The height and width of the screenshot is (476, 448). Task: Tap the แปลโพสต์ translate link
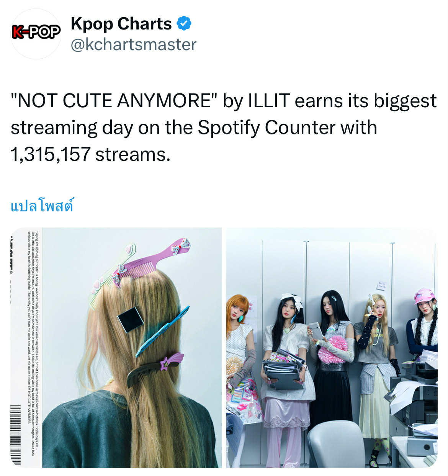pos(42,206)
